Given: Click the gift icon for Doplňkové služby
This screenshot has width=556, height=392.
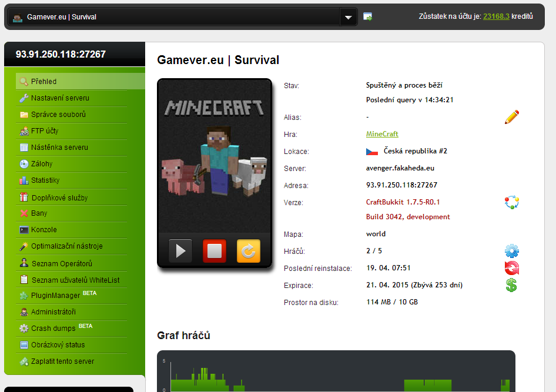Looking at the screenshot, I should (24, 197).
